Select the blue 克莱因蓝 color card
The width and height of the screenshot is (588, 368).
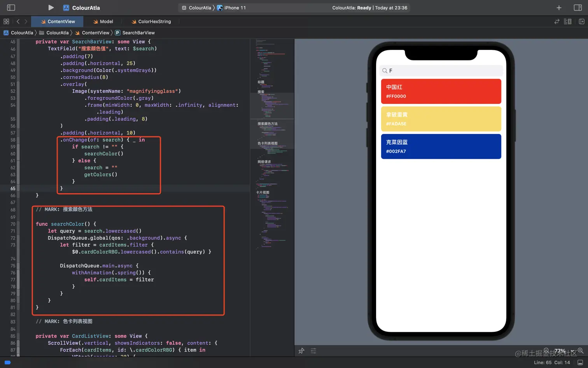coord(441,146)
